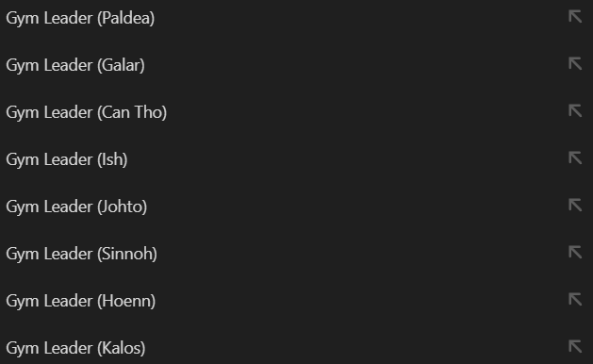
Task: Choose the Gym Leader (Galar) search suggestion
Action: coord(296,65)
